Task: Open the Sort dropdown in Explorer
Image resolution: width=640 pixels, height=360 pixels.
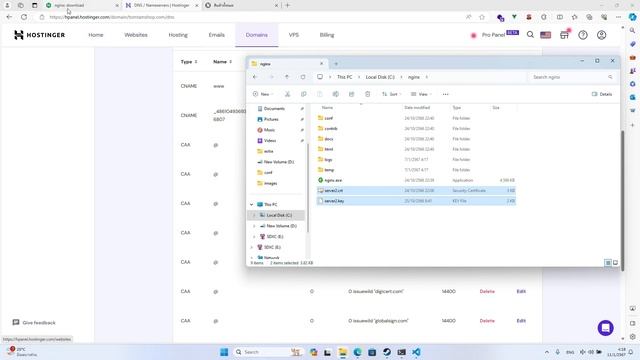Action: (x=391, y=94)
